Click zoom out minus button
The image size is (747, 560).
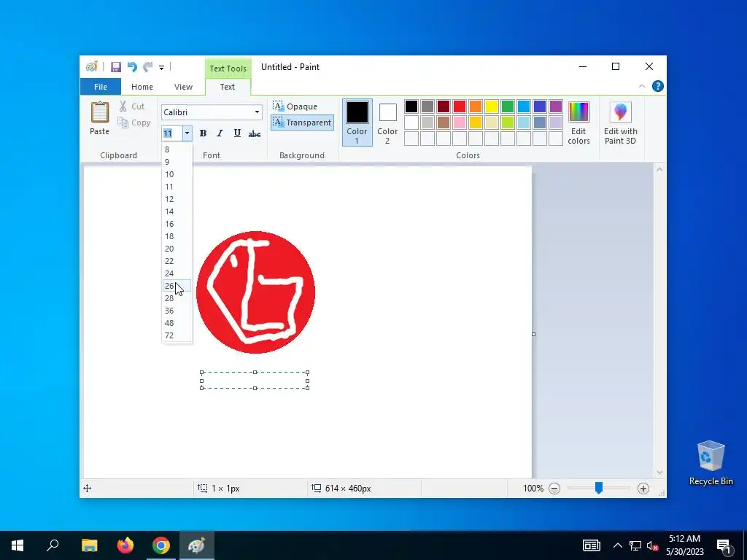(x=554, y=488)
